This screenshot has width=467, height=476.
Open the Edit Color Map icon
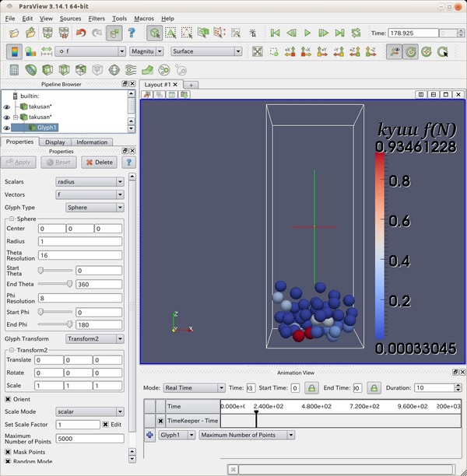tap(30, 51)
